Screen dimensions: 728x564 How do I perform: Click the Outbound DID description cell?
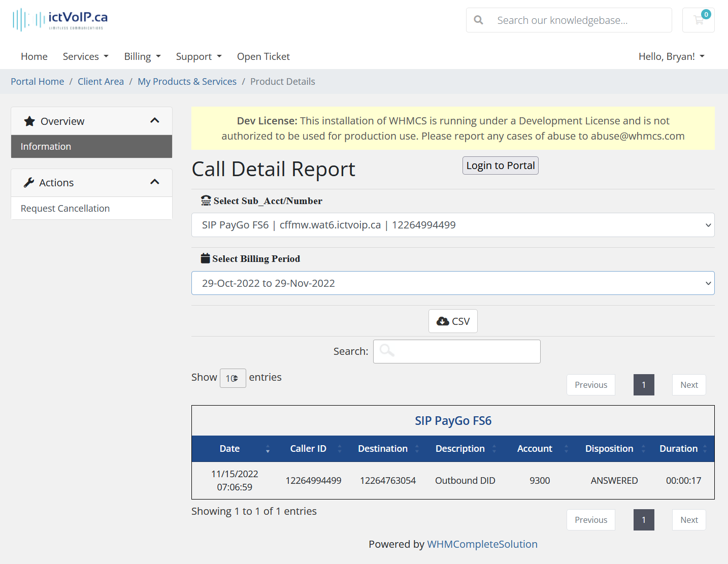[465, 481]
